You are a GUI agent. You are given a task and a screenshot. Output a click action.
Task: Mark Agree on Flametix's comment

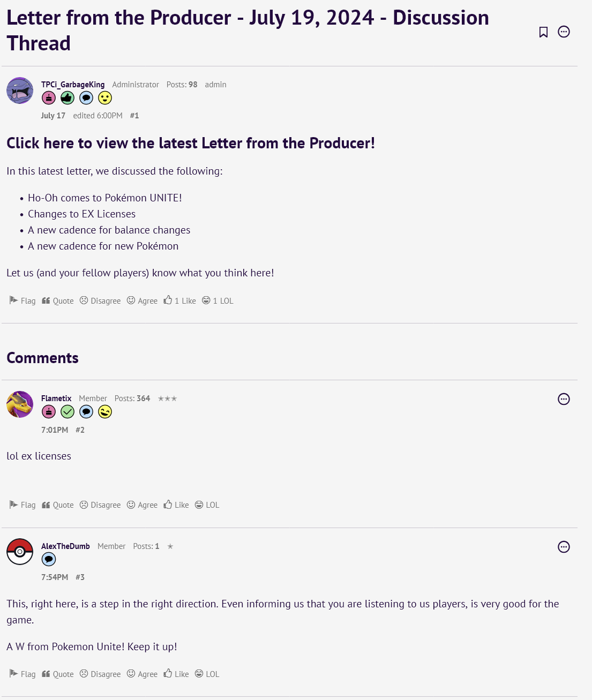[x=143, y=505]
